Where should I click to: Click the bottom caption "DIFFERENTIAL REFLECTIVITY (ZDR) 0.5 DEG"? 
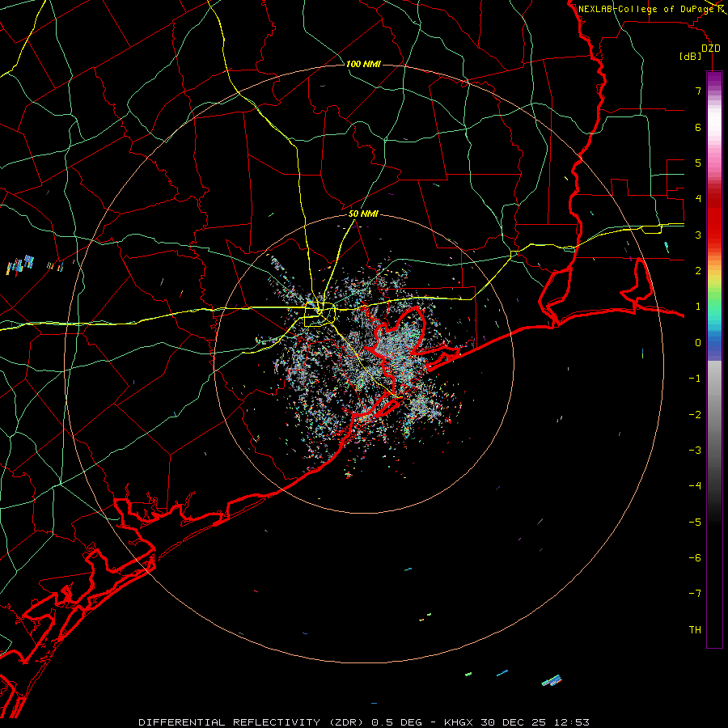pyautogui.click(x=280, y=722)
